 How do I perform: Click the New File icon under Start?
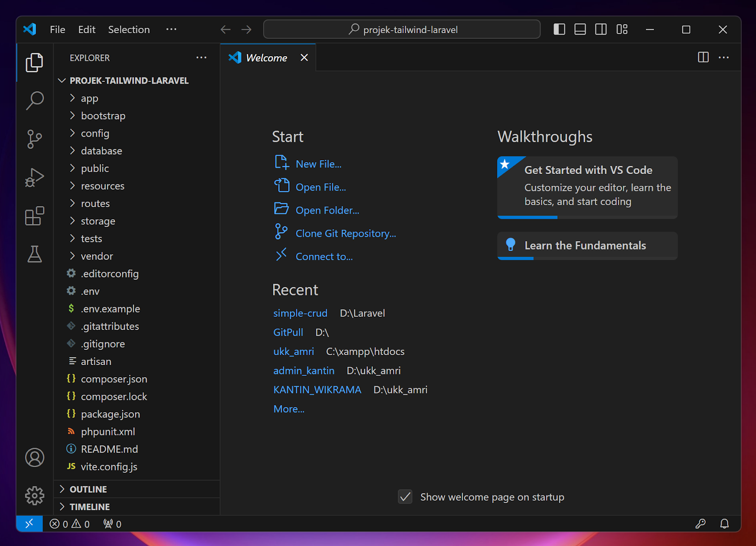pos(282,162)
